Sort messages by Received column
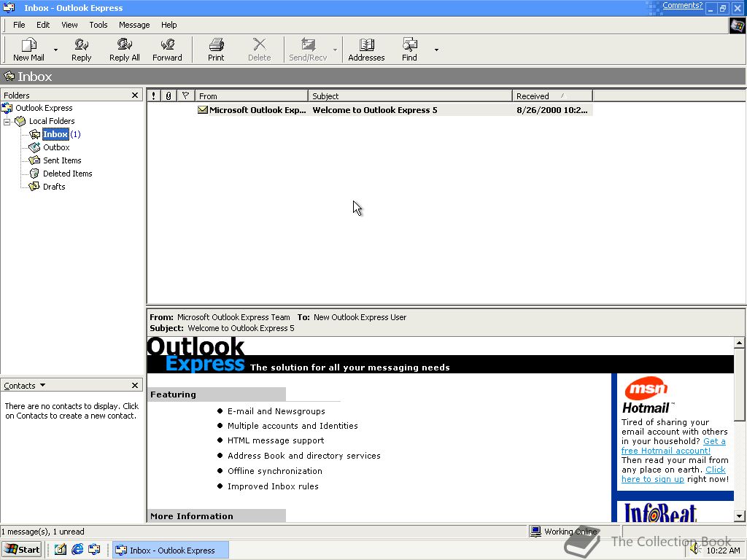747x560 pixels. tap(553, 96)
